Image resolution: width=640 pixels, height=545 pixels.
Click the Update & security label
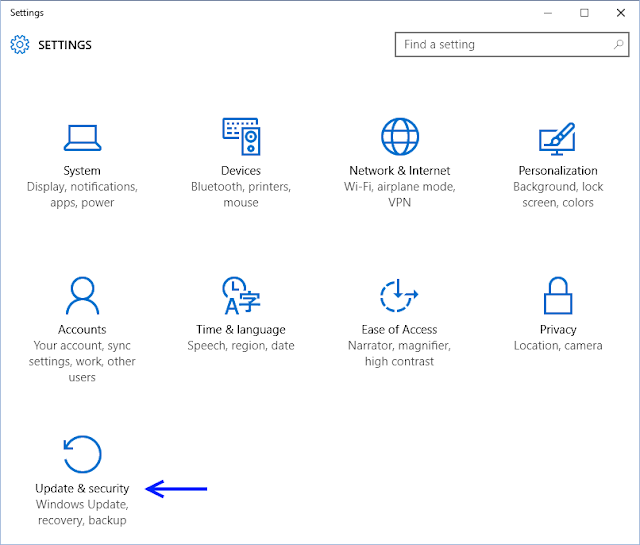[82, 488]
